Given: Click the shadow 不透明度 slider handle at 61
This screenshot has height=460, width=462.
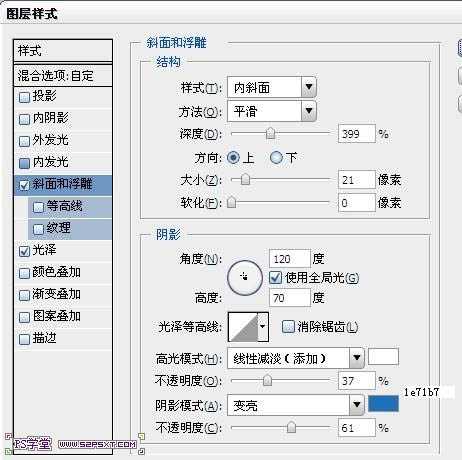Looking at the screenshot, I should (x=291, y=428).
